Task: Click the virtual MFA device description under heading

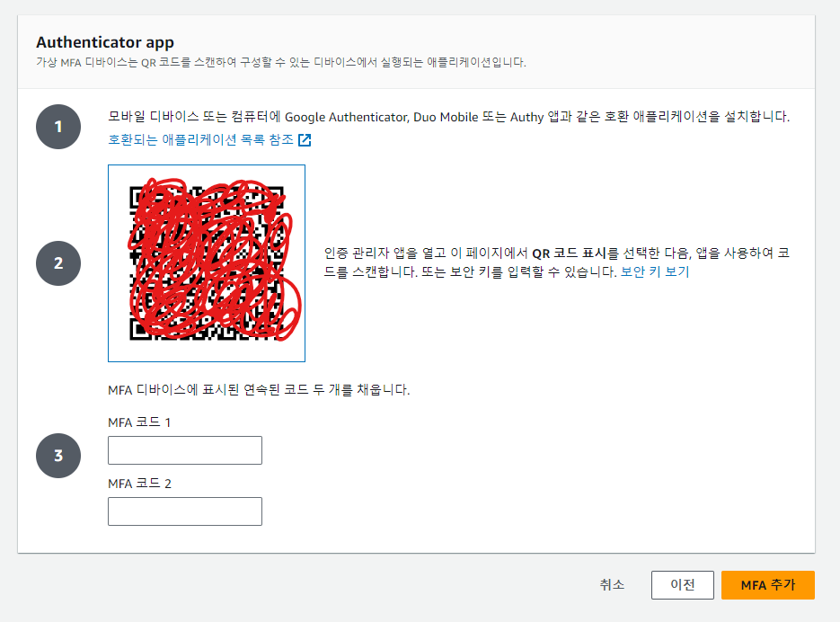Action: coord(281,63)
